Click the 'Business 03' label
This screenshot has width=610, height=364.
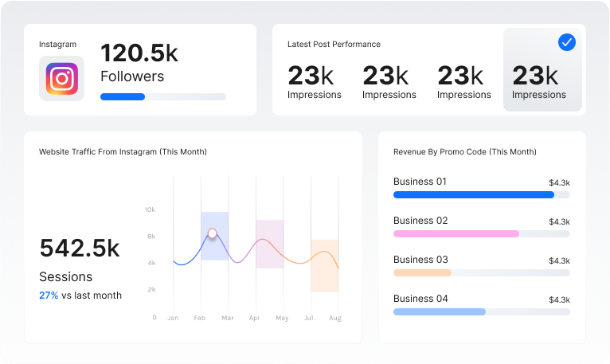pyautogui.click(x=420, y=260)
